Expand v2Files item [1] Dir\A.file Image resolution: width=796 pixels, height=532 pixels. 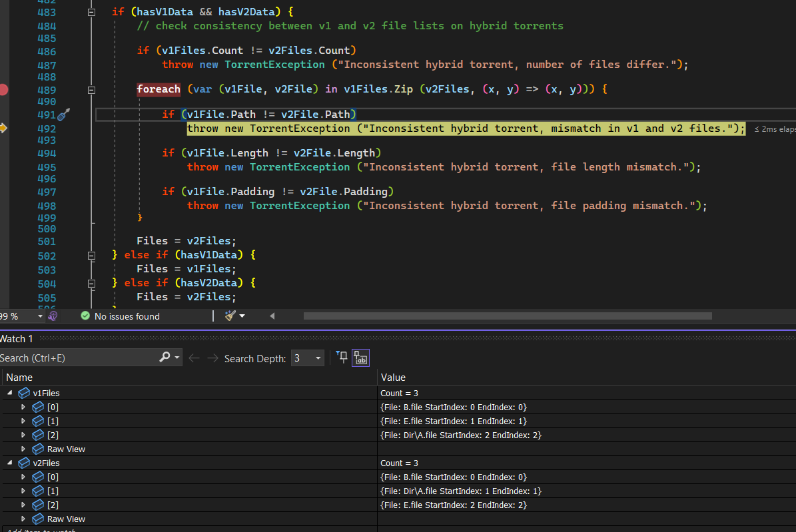(x=23, y=491)
